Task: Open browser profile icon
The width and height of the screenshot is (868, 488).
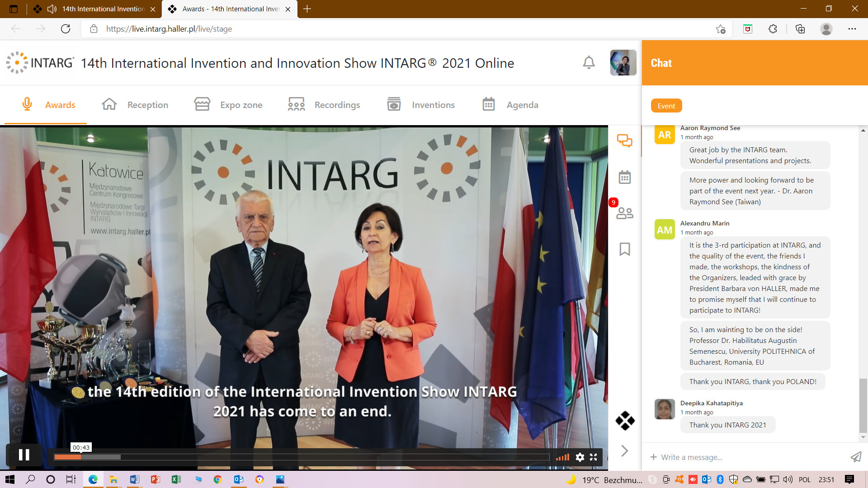Action: pos(826,29)
